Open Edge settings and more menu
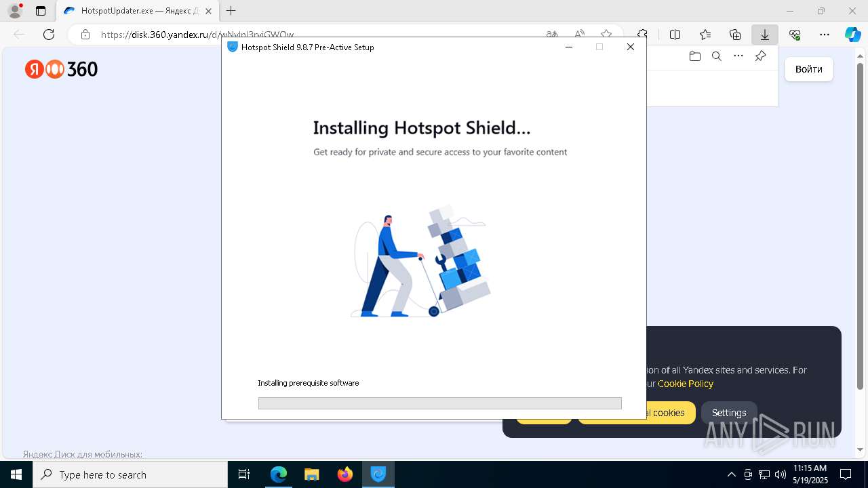The image size is (868, 488). 825,35
